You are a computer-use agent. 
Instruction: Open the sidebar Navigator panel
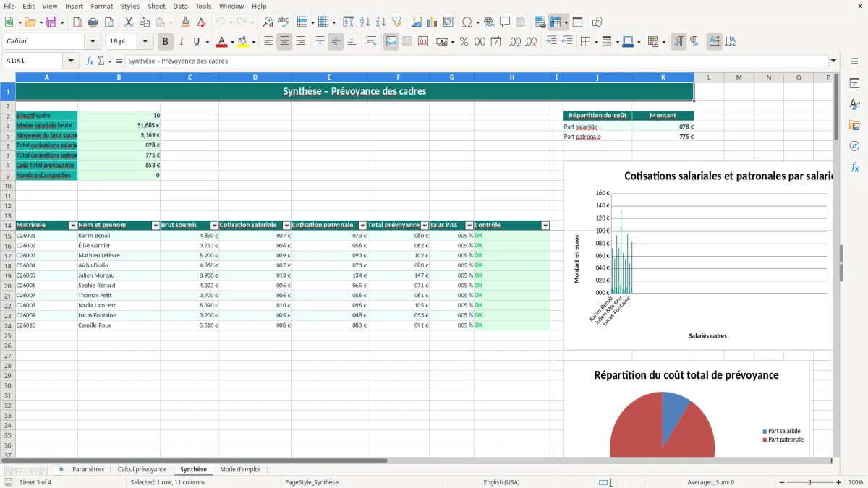854,146
